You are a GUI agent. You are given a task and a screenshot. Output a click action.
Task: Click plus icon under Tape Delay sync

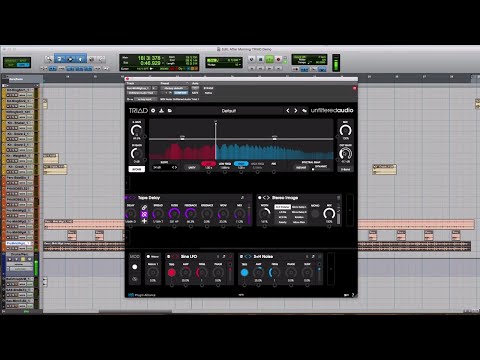tap(144, 221)
